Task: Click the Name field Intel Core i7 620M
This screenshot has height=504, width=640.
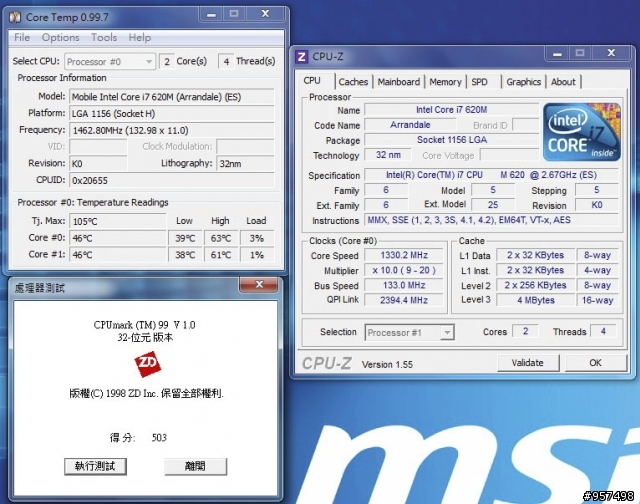Action: coord(451,110)
